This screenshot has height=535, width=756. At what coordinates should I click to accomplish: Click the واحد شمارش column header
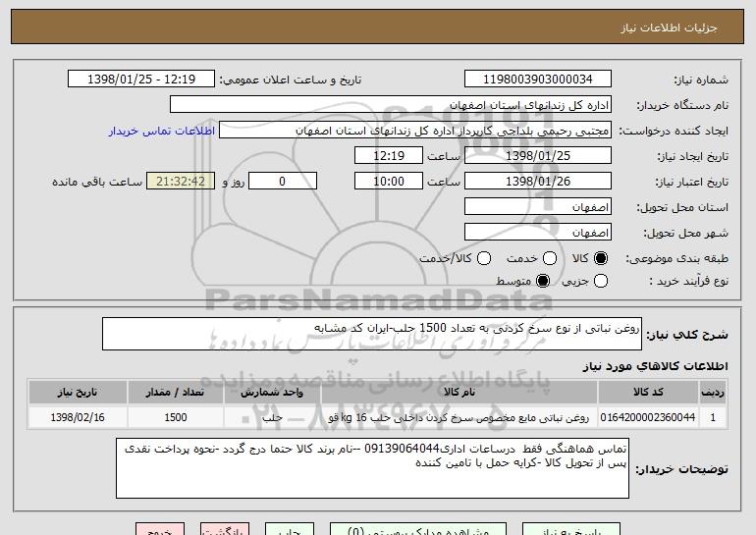click(272, 393)
